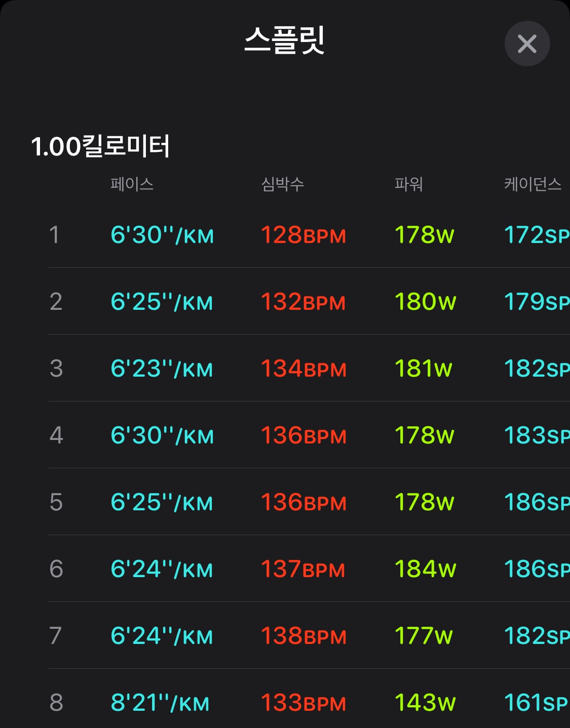Viewport: 570px width, 728px height.
Task: Select split 4 cadence 183SPM
Action: pos(537,435)
